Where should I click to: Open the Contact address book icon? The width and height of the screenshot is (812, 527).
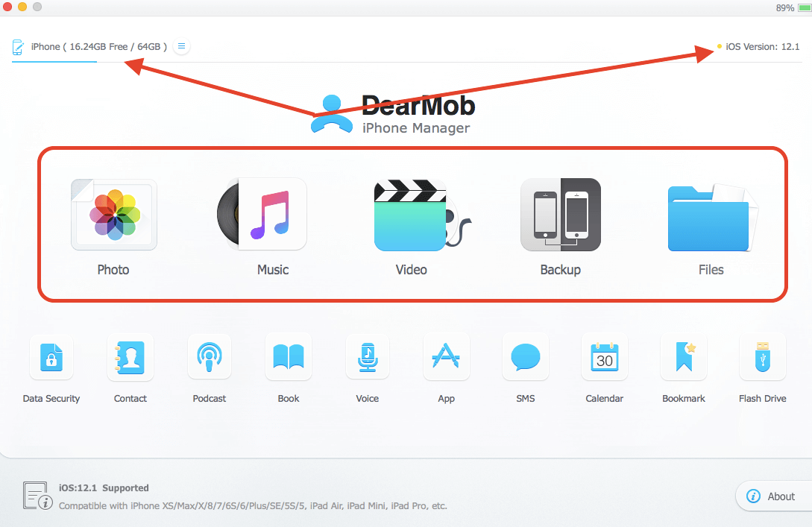(130, 358)
